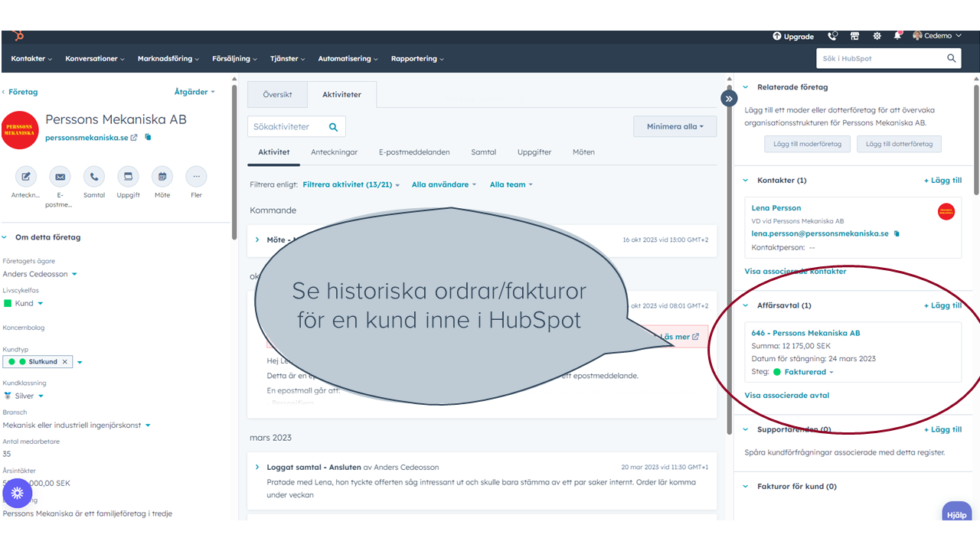The height and width of the screenshot is (551, 980).
Task: Open the Rapportering navigation menu
Action: click(417, 59)
